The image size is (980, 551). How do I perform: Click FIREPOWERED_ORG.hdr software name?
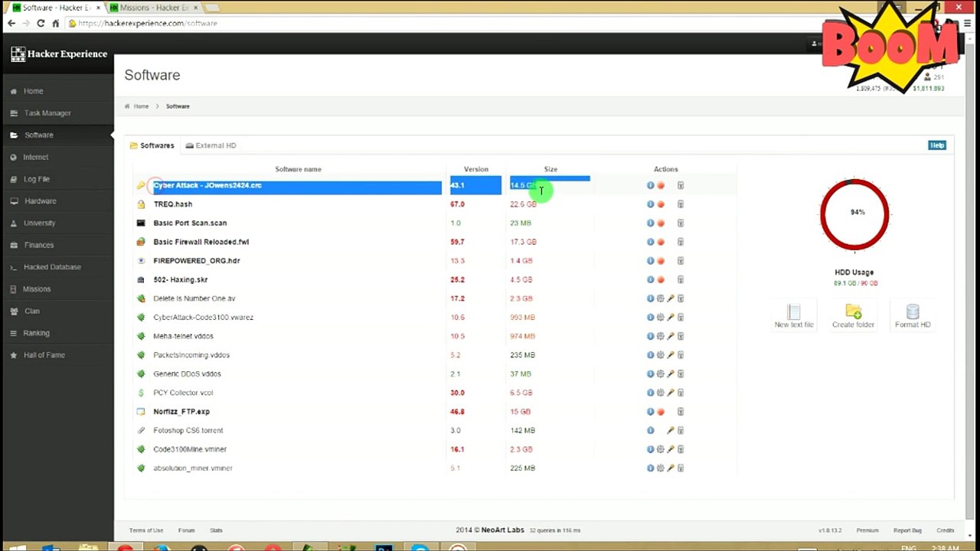(197, 261)
